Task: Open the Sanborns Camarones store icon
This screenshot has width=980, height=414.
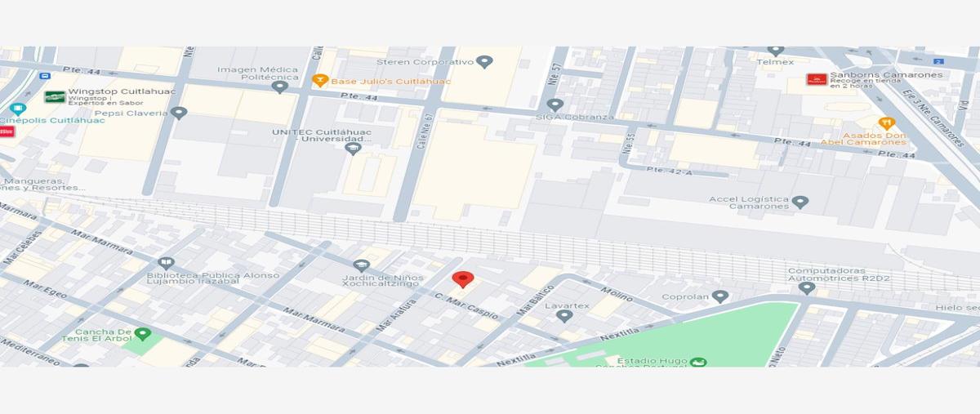Action: pos(816,79)
